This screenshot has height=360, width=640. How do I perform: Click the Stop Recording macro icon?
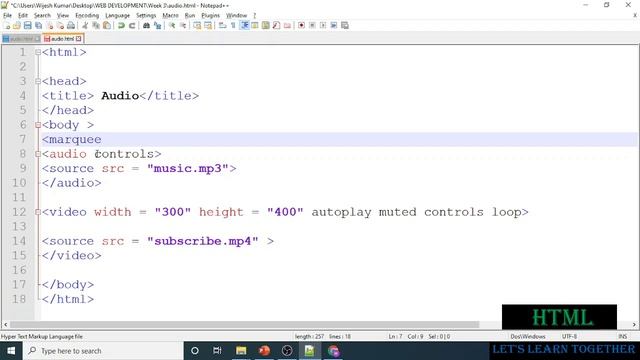[312, 25]
